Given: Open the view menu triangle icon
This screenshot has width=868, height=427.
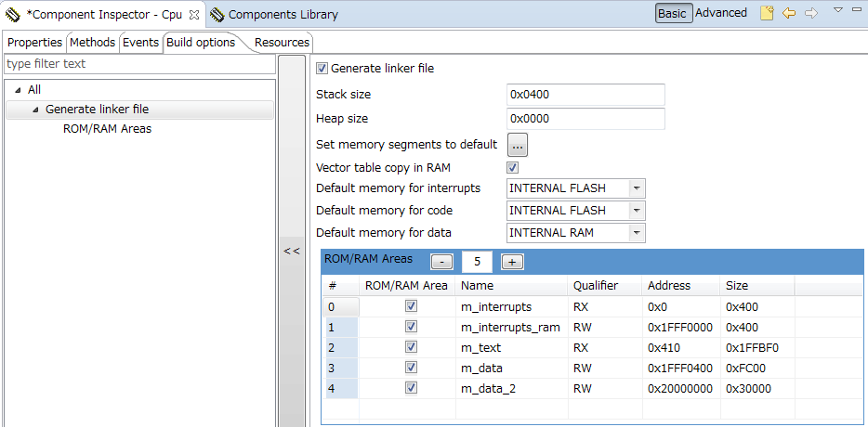Looking at the screenshot, I should pos(837,10).
